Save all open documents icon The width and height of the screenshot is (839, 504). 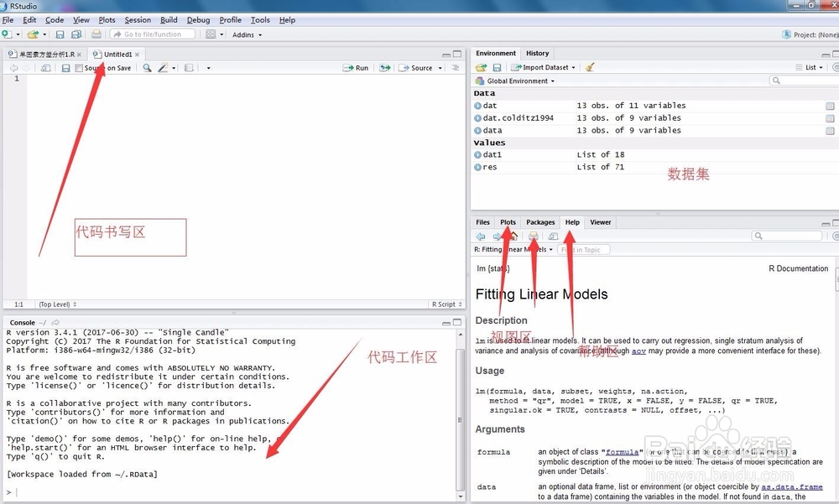[x=76, y=34]
